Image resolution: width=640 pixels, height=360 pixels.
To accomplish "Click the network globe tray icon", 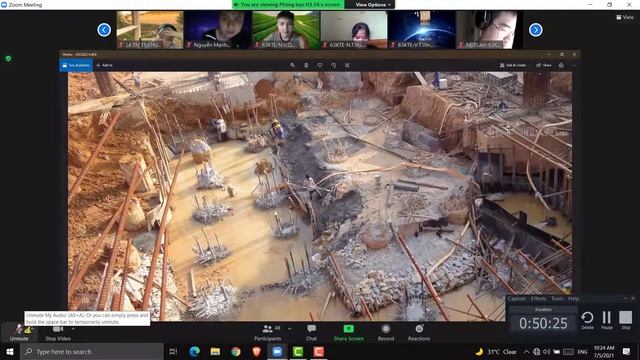I will [536, 351].
